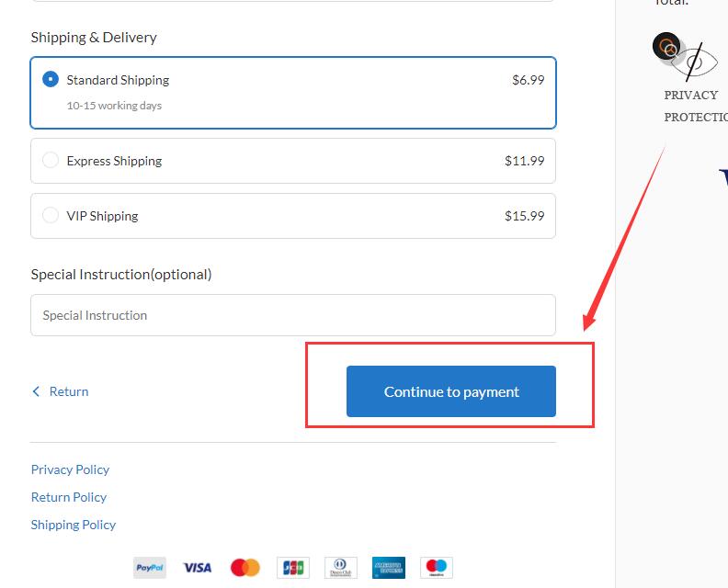Click the Mastercard logo icon
The width and height of the screenshot is (728, 588).
click(x=245, y=568)
